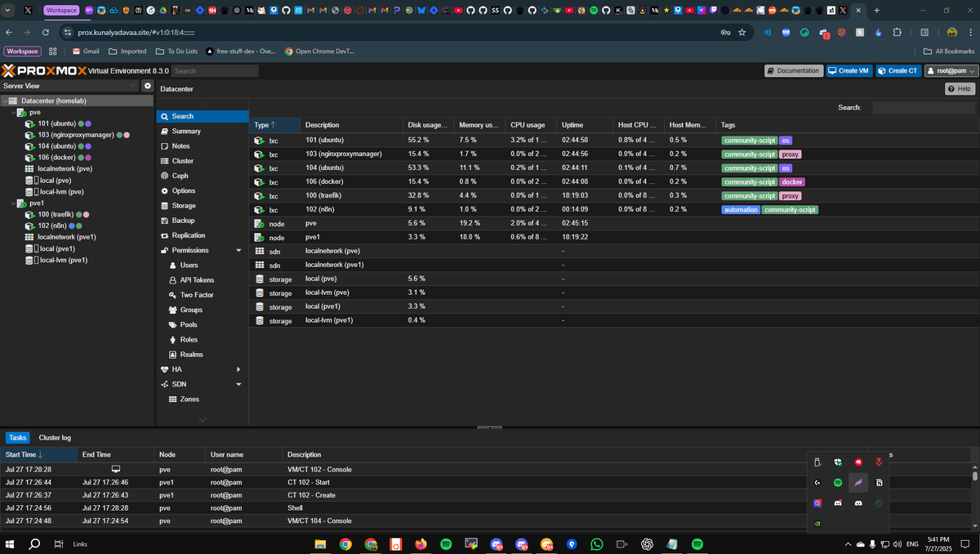This screenshot has width=980, height=554.
Task: Sort by the Uptime column header
Action: click(x=584, y=125)
